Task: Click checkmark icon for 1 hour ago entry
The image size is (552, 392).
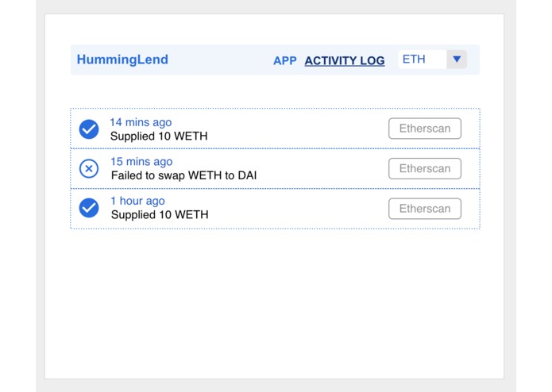Action: [x=89, y=208]
